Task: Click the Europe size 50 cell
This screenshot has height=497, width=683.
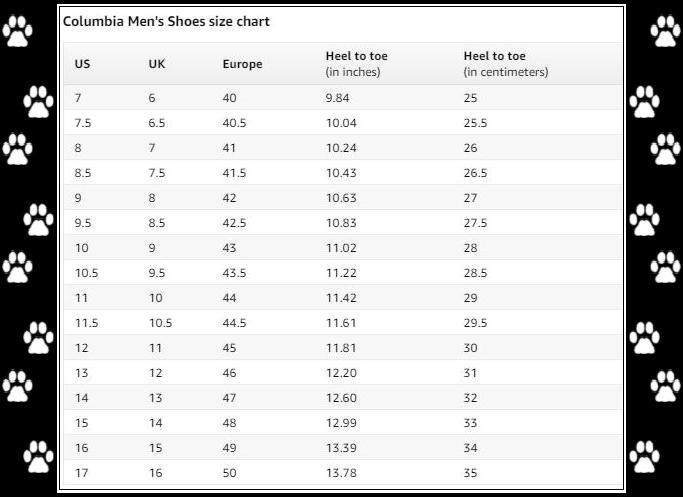Action: (230, 473)
